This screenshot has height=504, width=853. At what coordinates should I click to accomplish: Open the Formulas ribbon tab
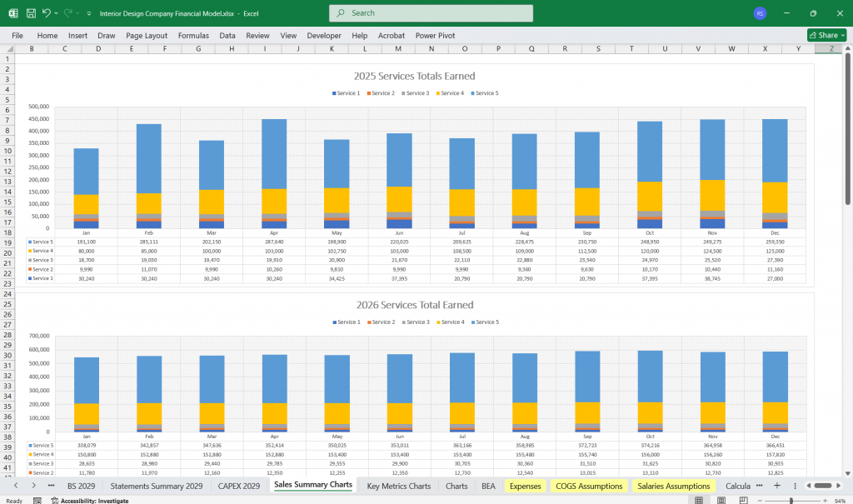[x=193, y=36]
